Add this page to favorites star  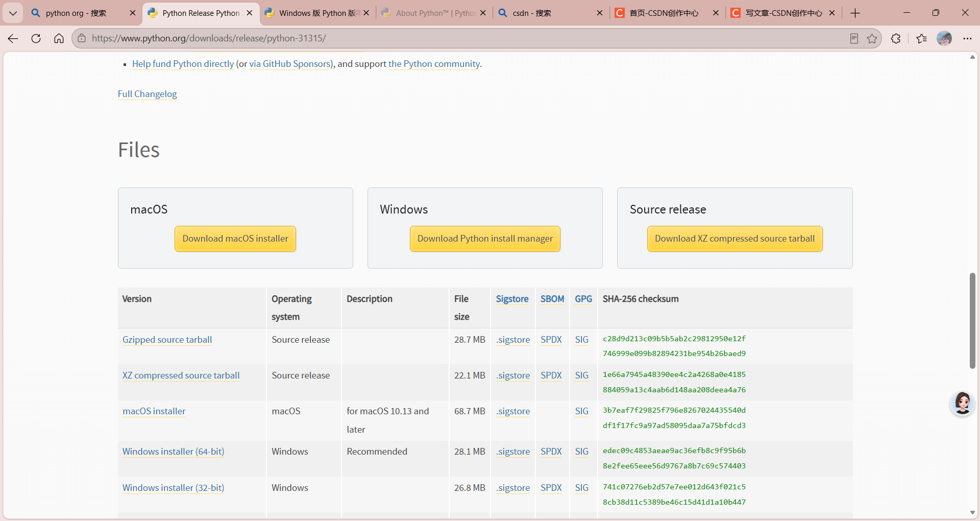pyautogui.click(x=872, y=38)
